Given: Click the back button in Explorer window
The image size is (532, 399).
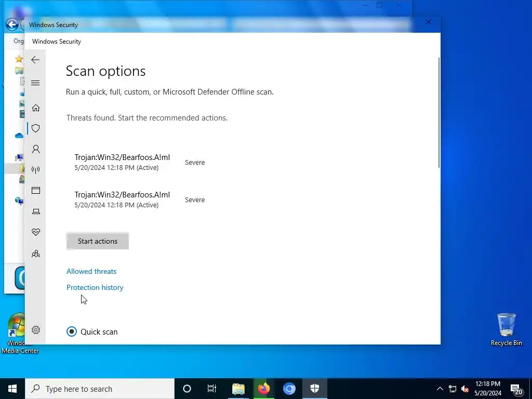Looking at the screenshot, I should 12,24.
